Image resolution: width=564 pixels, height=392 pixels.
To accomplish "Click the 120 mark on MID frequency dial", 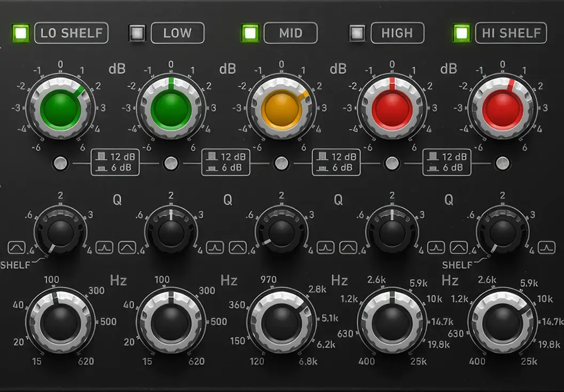I will pos(257,362).
